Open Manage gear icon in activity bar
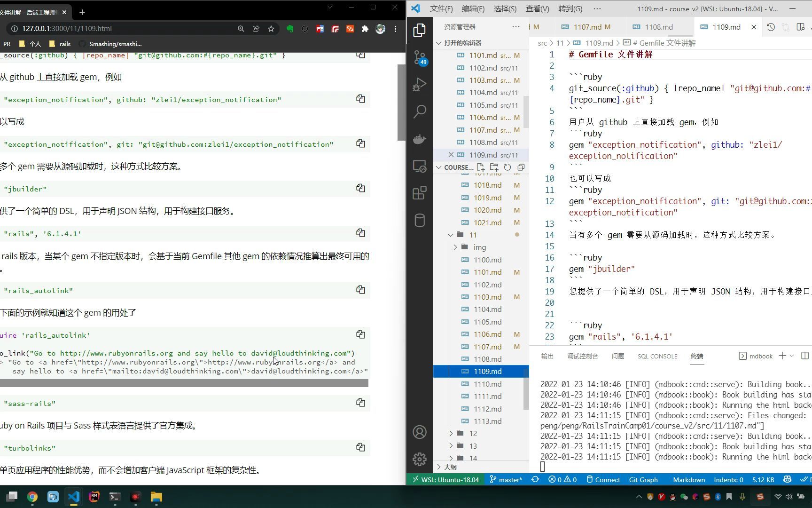The image size is (812, 508). [x=419, y=459]
